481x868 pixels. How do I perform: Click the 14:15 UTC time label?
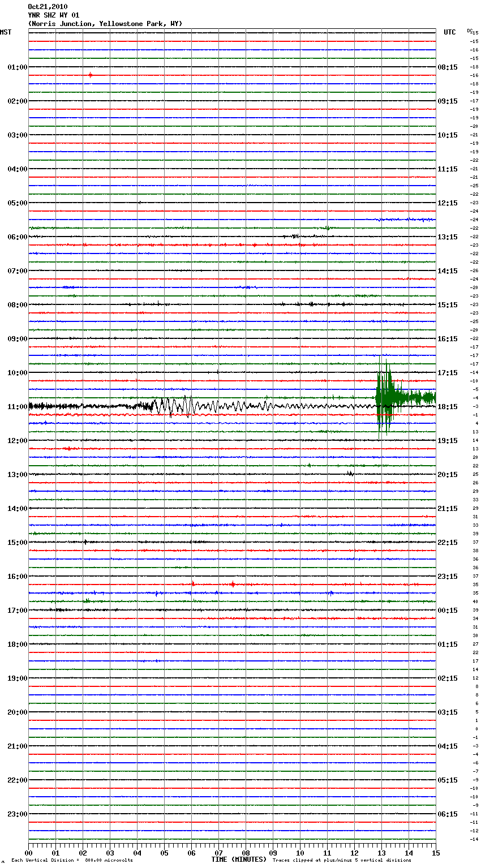448,271
